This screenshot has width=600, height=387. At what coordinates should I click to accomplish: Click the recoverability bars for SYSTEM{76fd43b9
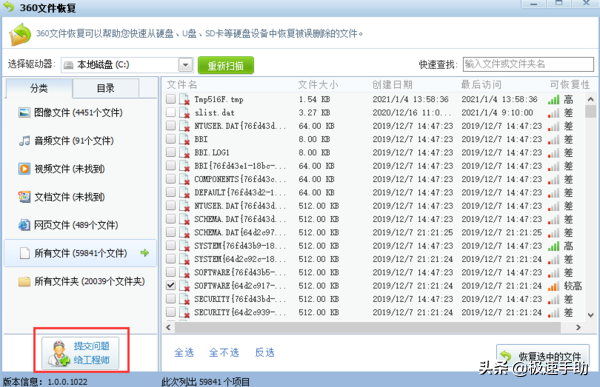pyautogui.click(x=553, y=246)
